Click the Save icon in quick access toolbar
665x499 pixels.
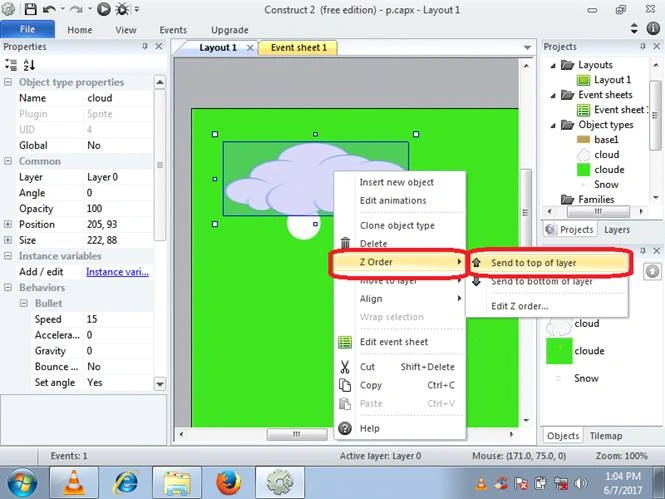click(30, 9)
